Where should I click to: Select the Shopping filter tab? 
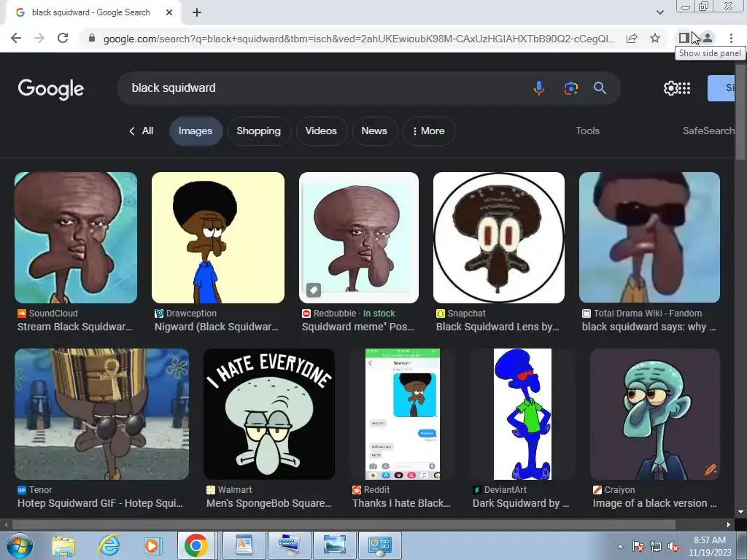(x=259, y=131)
